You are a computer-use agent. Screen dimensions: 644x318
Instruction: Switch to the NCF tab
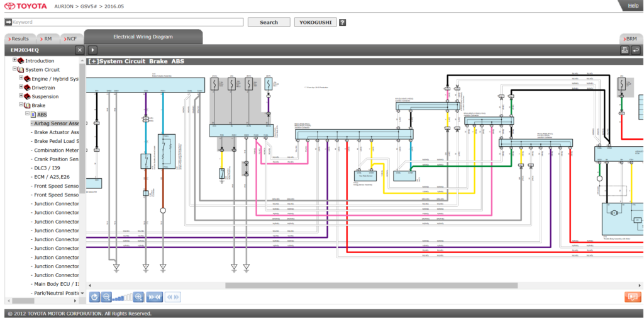[x=72, y=38]
